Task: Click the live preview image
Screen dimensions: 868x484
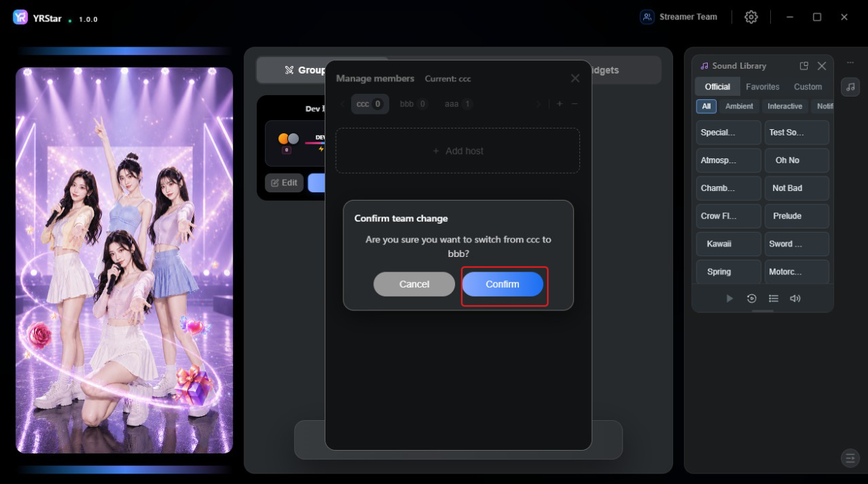Action: click(x=125, y=260)
